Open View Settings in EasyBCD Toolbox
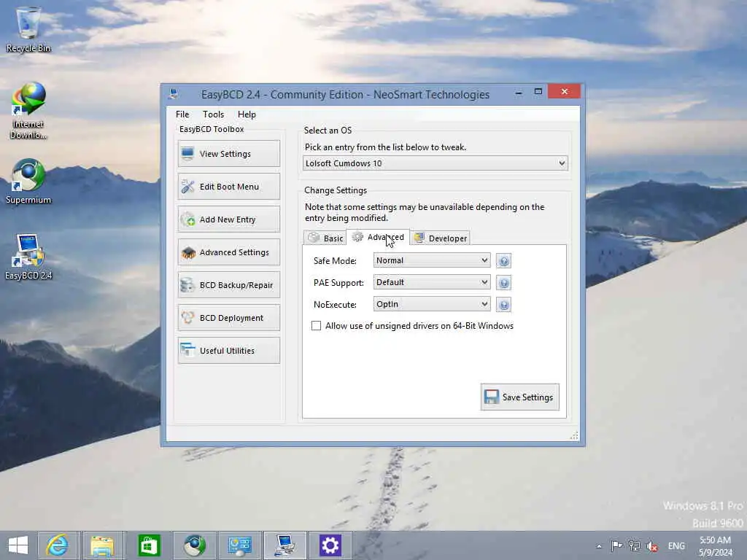This screenshot has height=560, width=747. coord(228,154)
